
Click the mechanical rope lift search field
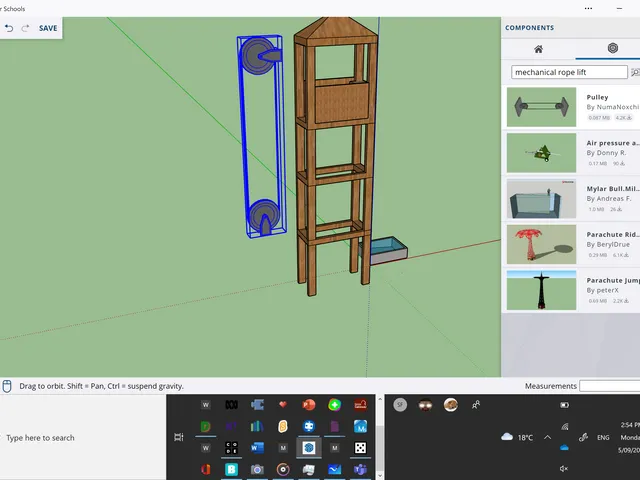tap(569, 72)
